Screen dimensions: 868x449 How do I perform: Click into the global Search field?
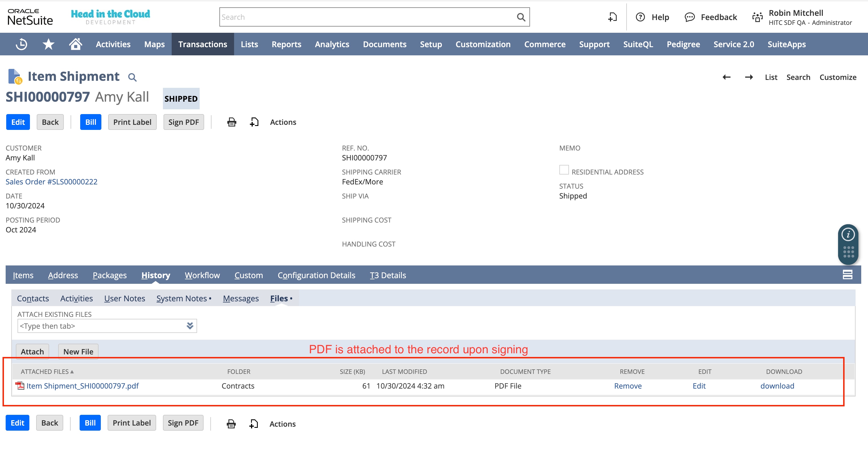367,17
